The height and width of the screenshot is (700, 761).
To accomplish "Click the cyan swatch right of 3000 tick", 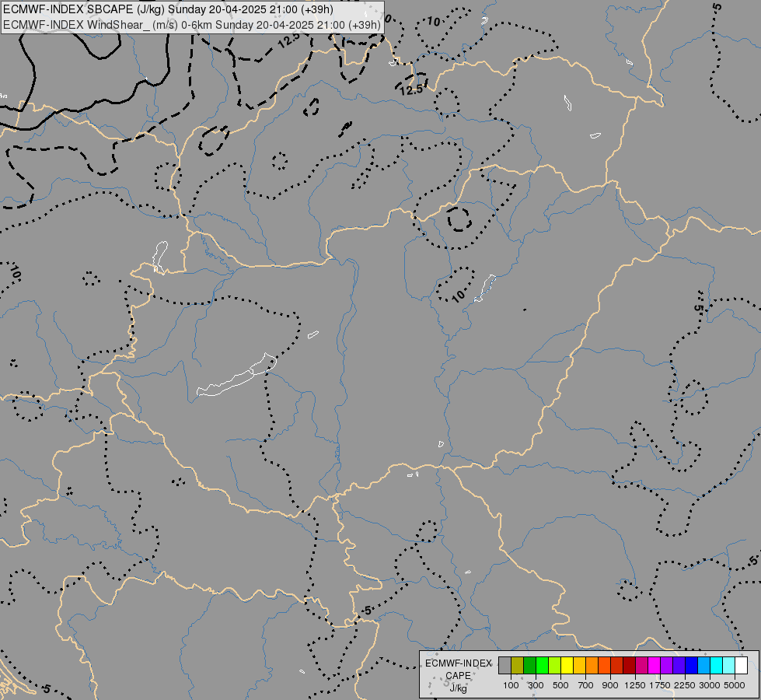I will pyautogui.click(x=717, y=665).
